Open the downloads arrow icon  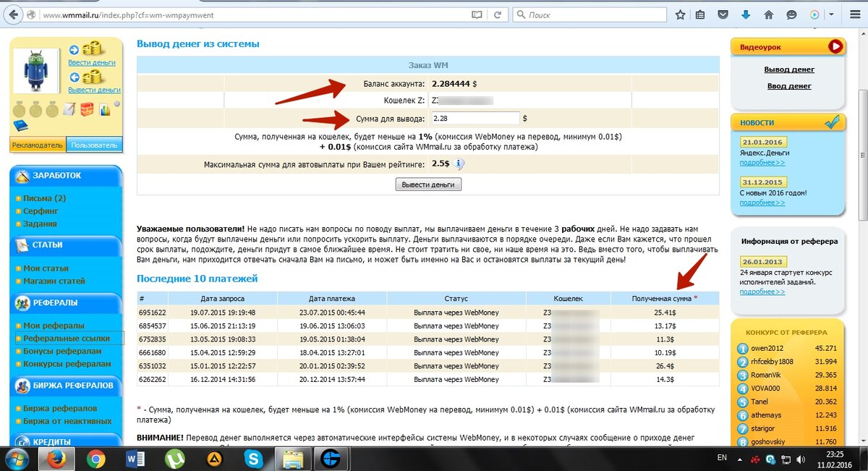(x=746, y=14)
